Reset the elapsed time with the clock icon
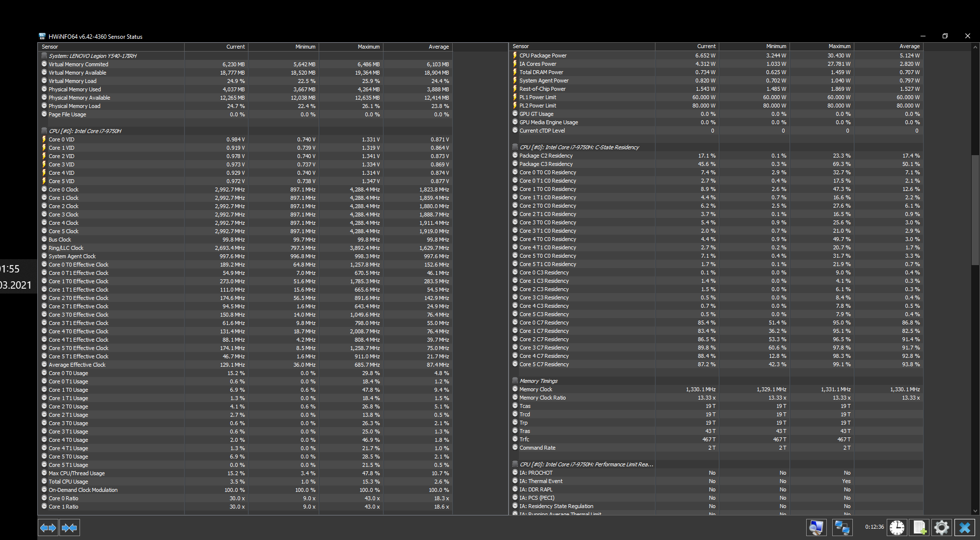This screenshot has width=980, height=540. [x=897, y=528]
